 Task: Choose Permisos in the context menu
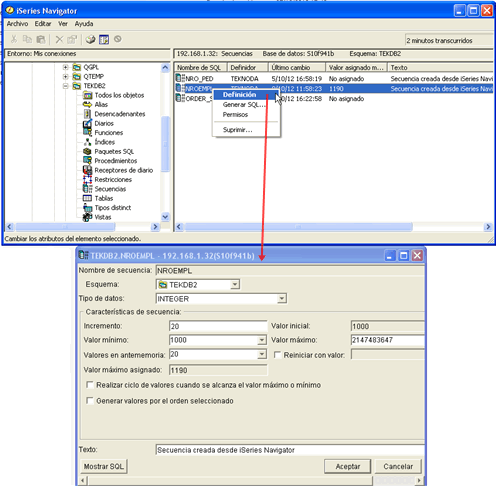click(x=246, y=115)
